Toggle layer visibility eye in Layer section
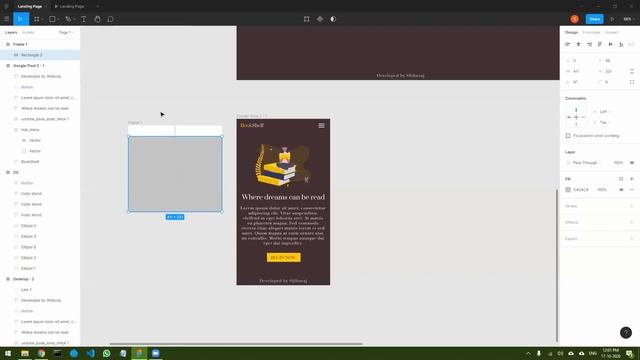Viewport: 640px width, 360px height. pyautogui.click(x=632, y=163)
